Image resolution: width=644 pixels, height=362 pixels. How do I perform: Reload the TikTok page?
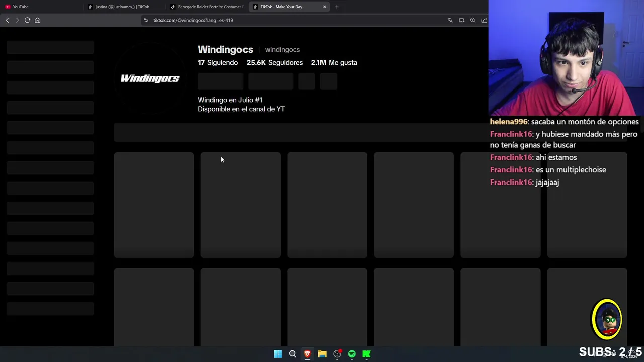[27, 20]
